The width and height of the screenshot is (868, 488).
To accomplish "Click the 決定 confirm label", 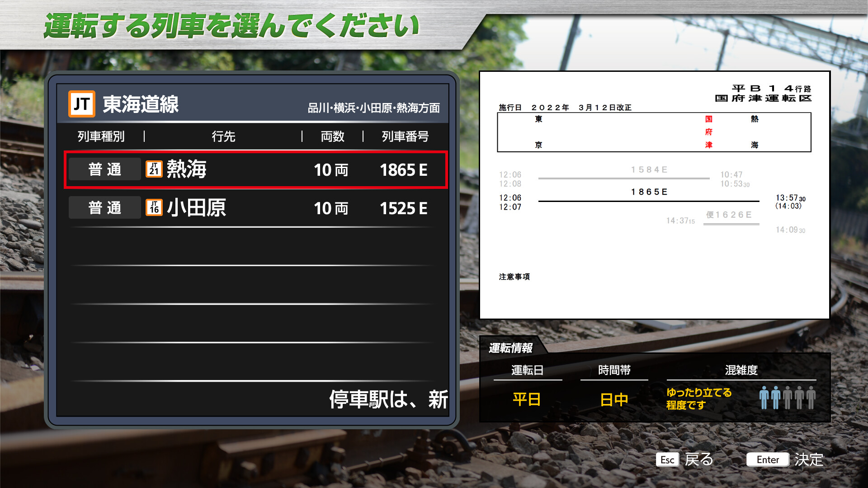I will click(809, 460).
